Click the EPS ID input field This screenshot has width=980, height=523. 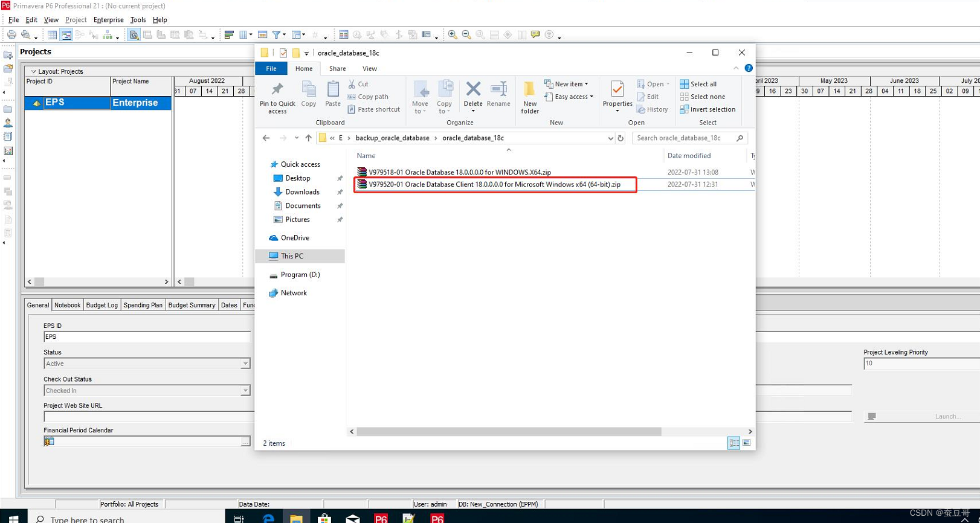[x=147, y=336]
